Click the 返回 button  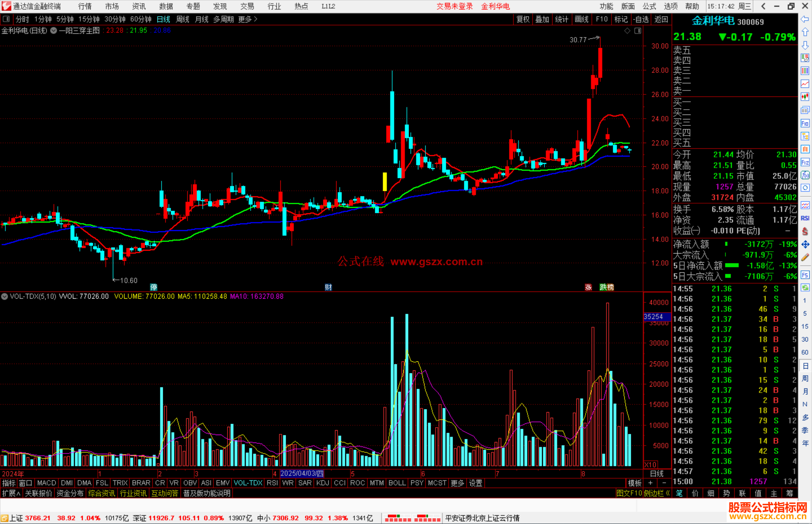(x=661, y=19)
